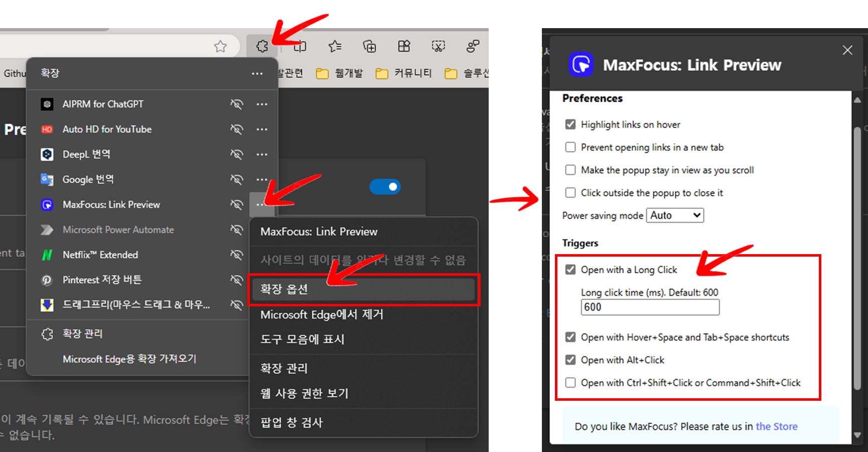Toggle toolbar visibility for 드래그프리
868x452 pixels.
pos(237,305)
